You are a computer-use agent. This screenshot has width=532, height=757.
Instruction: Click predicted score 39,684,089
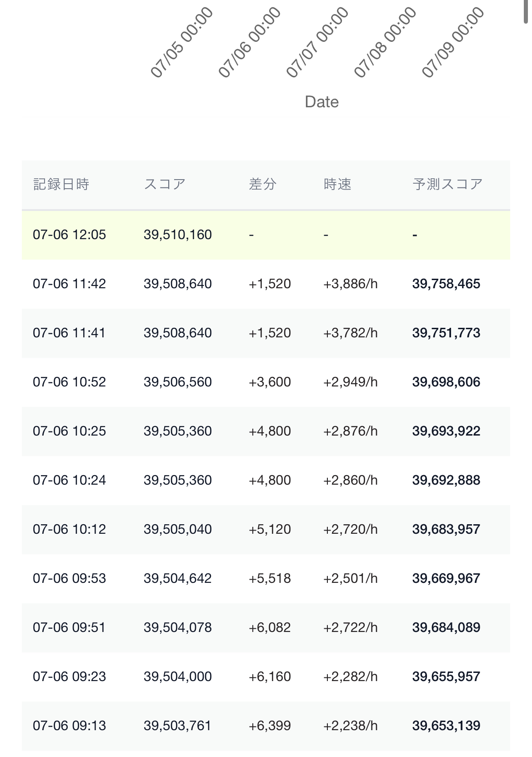[x=446, y=627]
